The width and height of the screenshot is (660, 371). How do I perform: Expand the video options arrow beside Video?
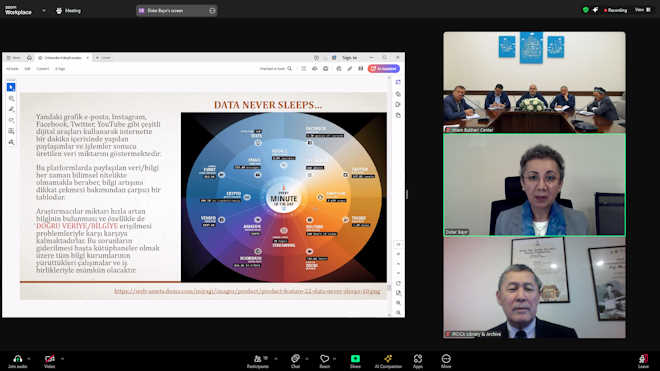click(x=62, y=359)
